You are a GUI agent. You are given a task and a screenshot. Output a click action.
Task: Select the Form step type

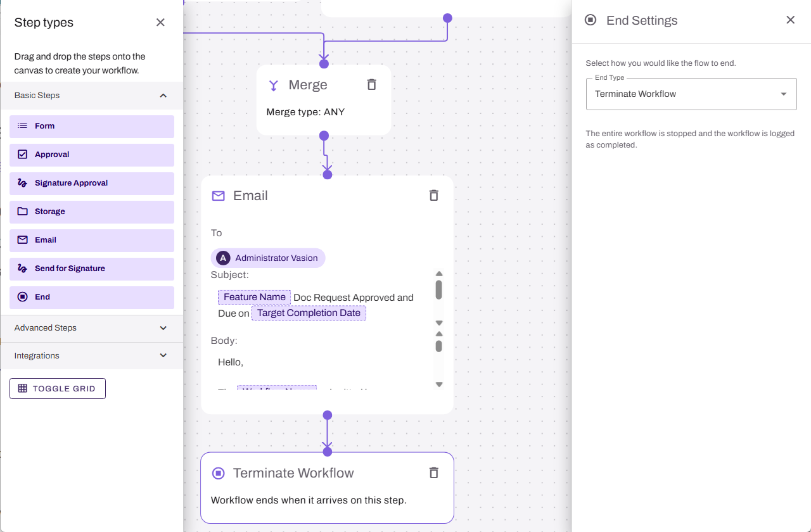92,126
